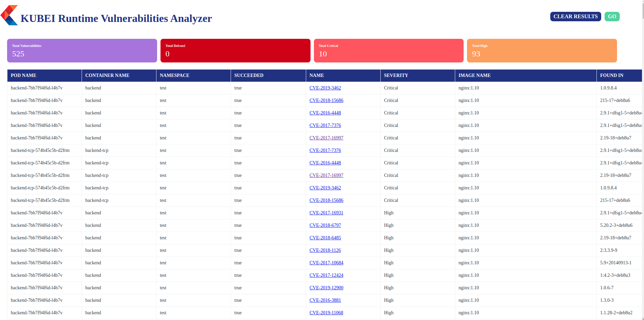Click the SUCCEEDED column header

click(x=268, y=76)
